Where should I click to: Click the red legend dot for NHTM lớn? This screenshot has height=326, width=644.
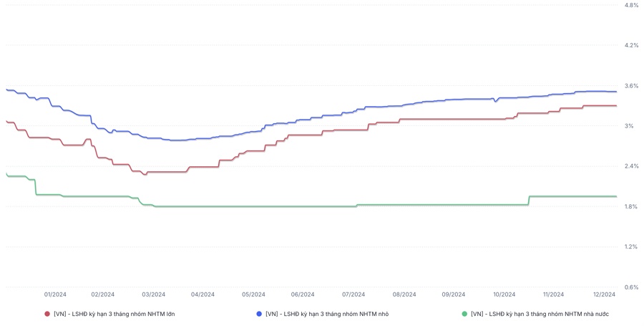click(47, 314)
